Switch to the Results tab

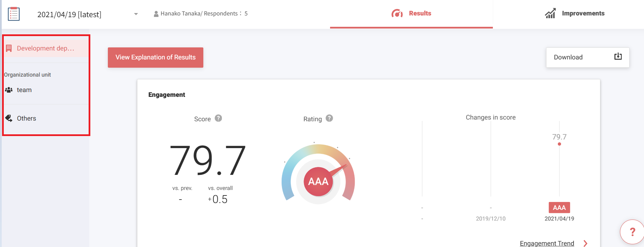point(420,13)
